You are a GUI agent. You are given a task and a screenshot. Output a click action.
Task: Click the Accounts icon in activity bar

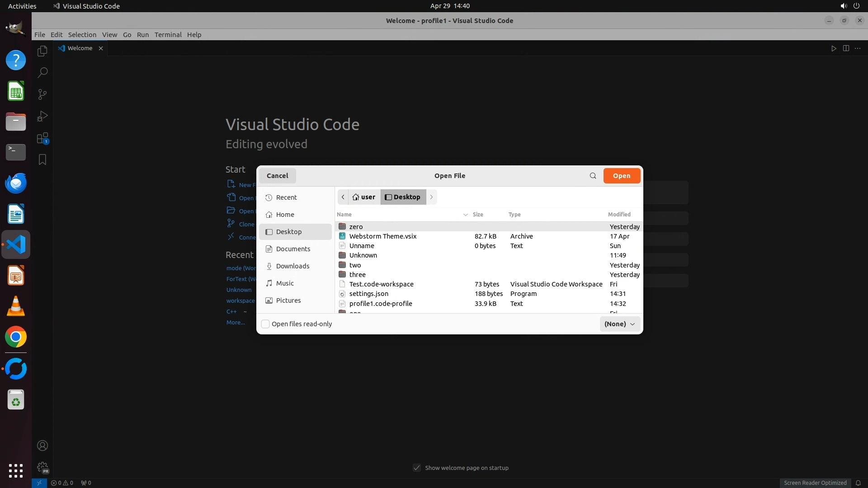[42, 446]
